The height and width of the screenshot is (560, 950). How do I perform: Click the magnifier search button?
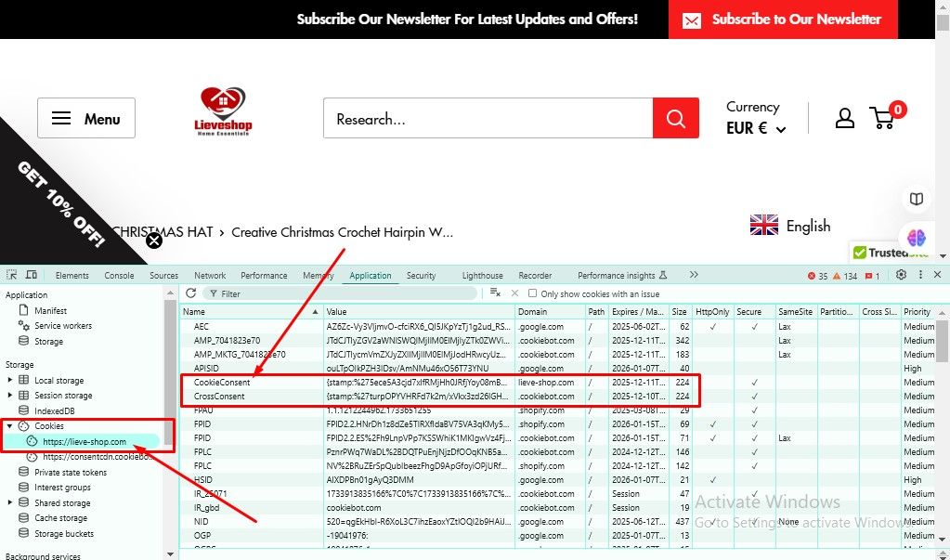click(x=675, y=118)
